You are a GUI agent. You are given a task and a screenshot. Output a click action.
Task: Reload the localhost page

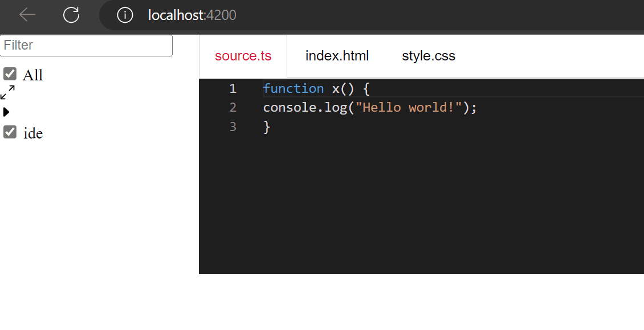tap(71, 15)
